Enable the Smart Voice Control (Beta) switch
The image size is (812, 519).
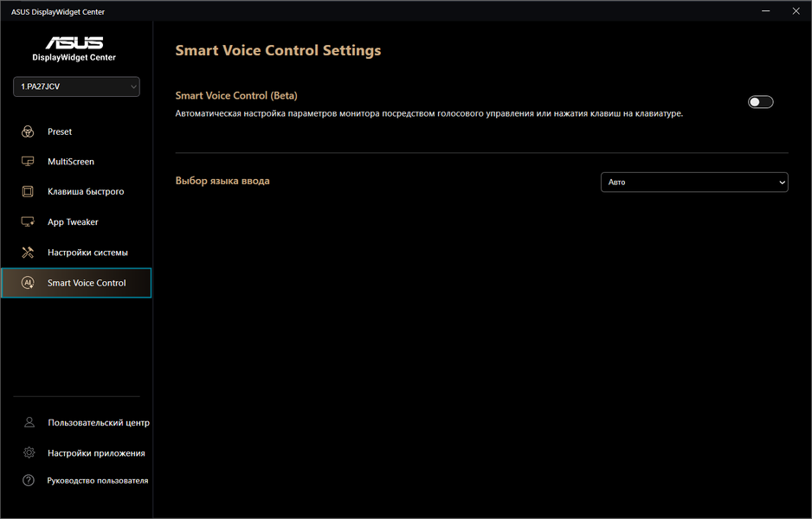click(760, 102)
